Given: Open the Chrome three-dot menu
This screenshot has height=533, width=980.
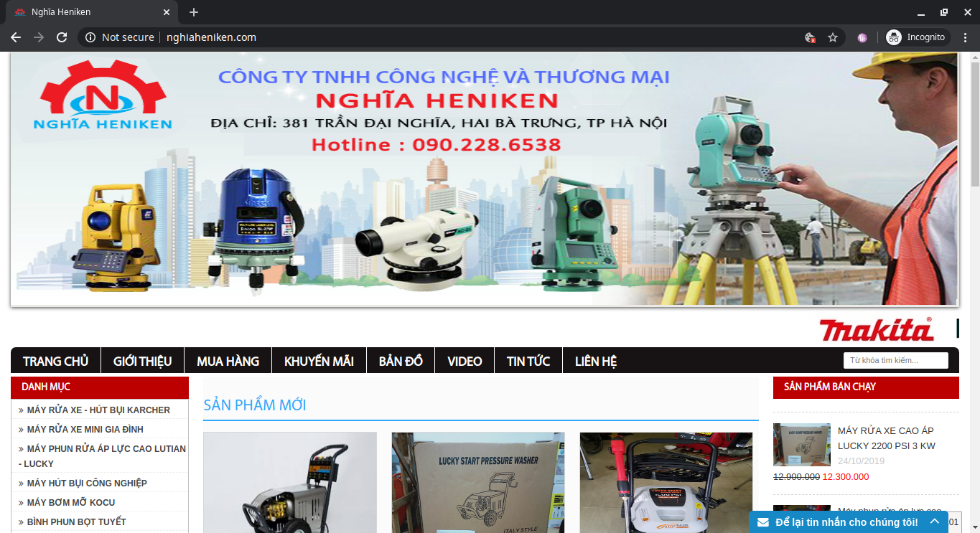Looking at the screenshot, I should [965, 37].
